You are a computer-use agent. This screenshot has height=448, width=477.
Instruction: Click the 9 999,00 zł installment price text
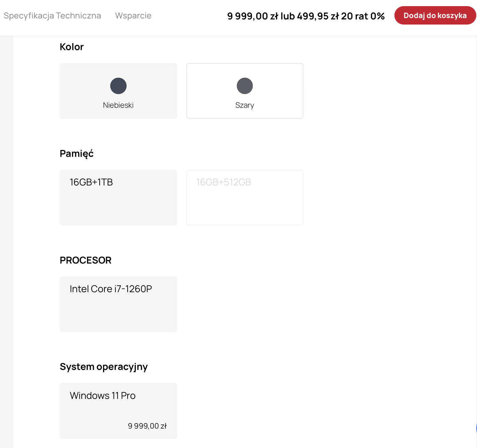pyautogui.click(x=306, y=16)
